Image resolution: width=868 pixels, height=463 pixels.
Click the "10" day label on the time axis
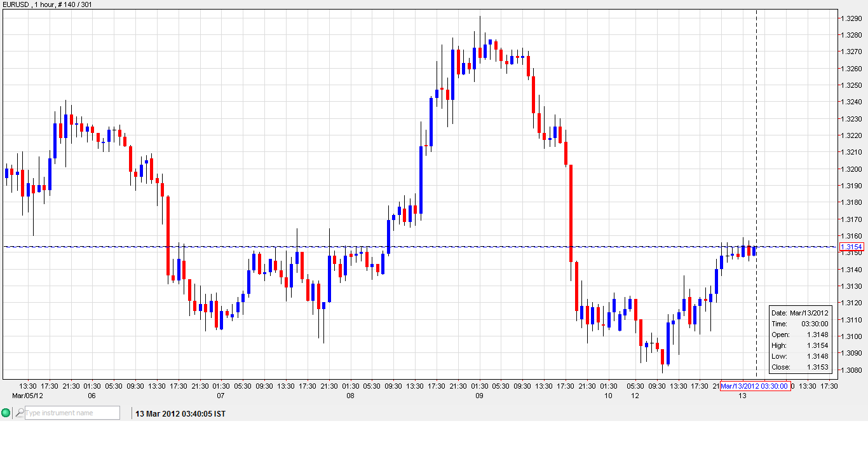point(609,396)
